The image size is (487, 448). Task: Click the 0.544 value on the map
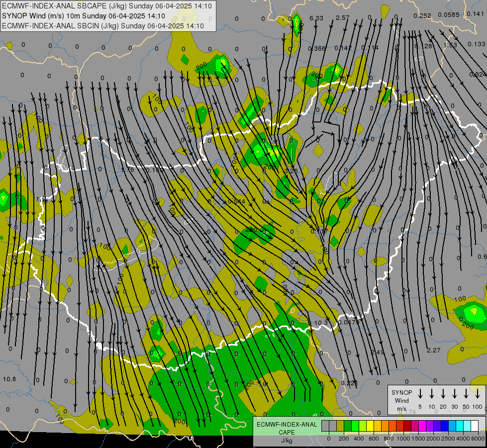(x=237, y=202)
